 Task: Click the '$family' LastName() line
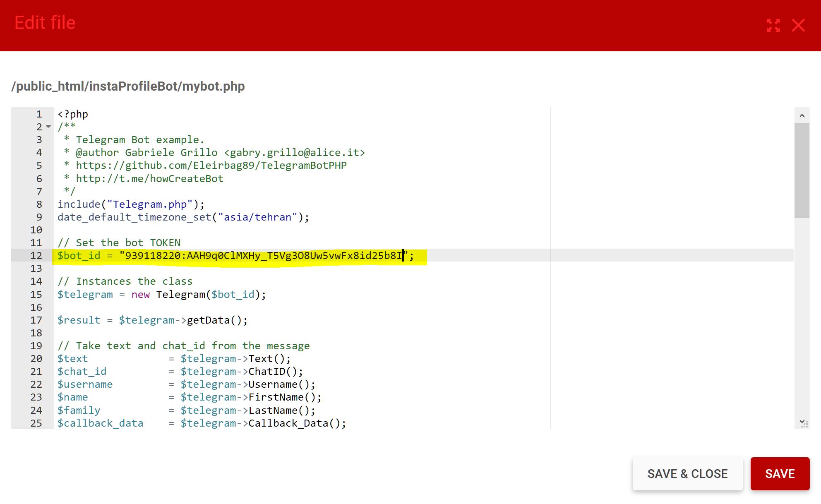pos(187,410)
